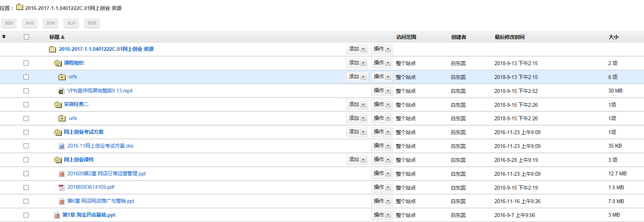644x222 pixels.
Task: Open the 操作 dropdown for VPN宣传视屏完整版9.13.mp4
Action: click(x=382, y=91)
